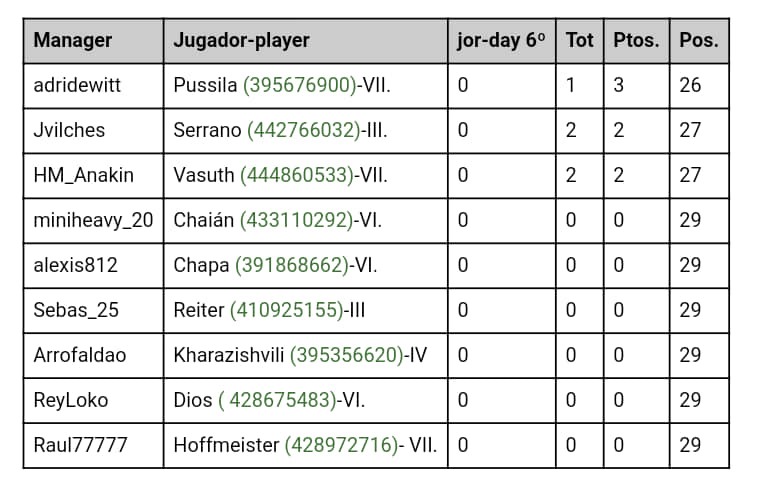Image resolution: width=777 pixels, height=486 pixels.
Task: Open Kharazishvili player ID 395356620
Action: (x=347, y=356)
